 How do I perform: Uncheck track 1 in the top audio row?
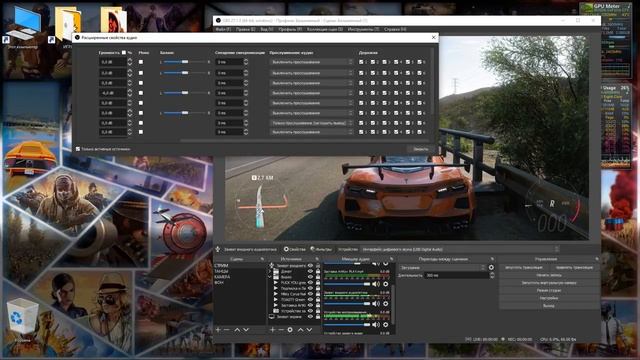(361, 62)
